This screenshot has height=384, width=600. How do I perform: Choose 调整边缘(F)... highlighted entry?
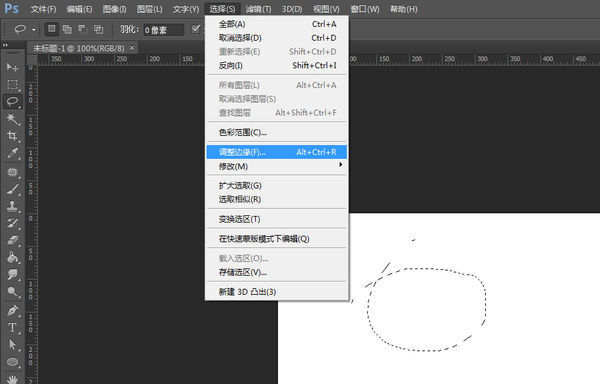click(x=277, y=152)
